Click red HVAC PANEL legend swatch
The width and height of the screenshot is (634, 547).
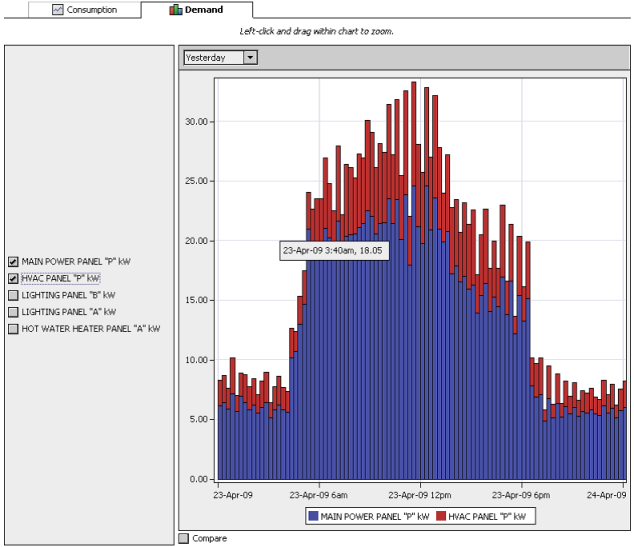click(x=441, y=516)
